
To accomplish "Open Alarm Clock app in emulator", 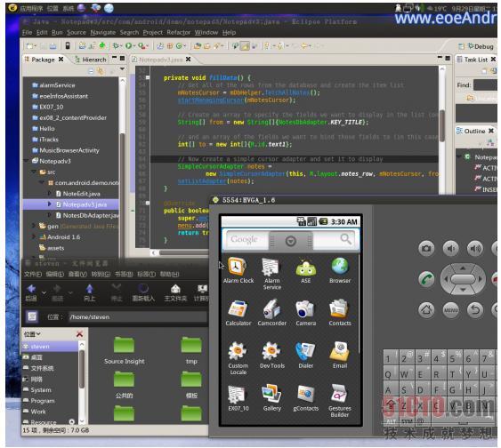I will (238, 270).
